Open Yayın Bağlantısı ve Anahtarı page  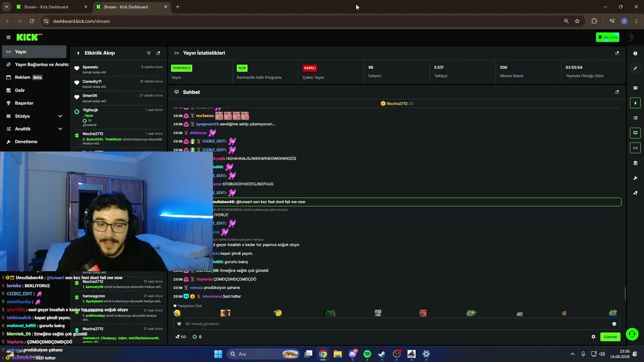[x=35, y=65]
